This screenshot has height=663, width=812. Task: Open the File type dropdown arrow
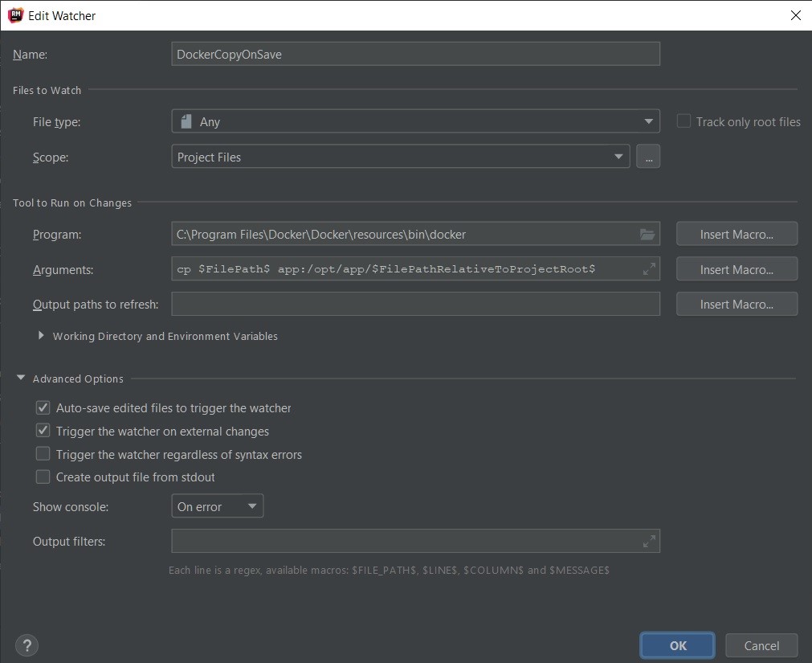pyautogui.click(x=648, y=121)
